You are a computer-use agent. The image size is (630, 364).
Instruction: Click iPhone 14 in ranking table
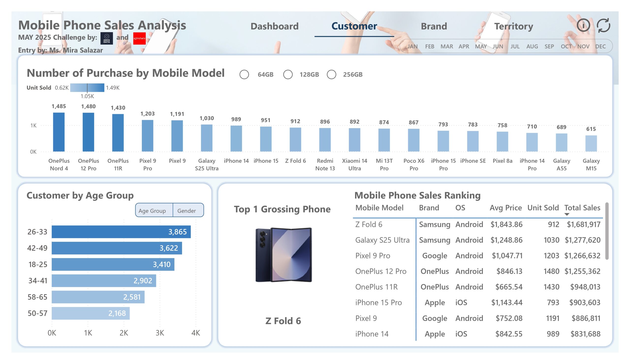point(372,334)
